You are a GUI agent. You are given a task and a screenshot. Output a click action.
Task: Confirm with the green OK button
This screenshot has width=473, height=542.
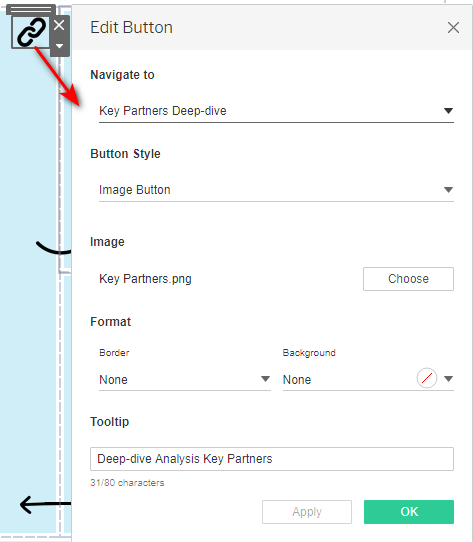[409, 512]
